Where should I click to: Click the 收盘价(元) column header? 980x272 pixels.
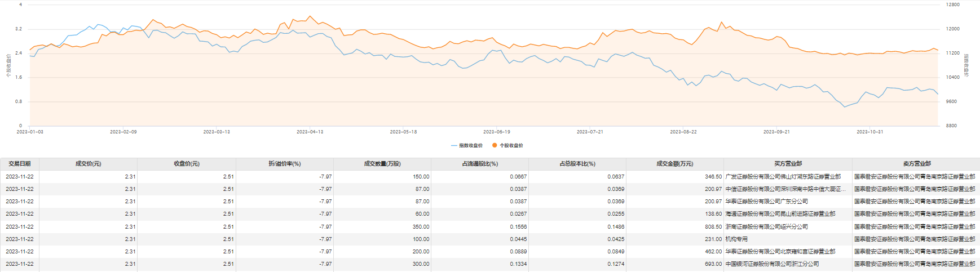[187, 164]
